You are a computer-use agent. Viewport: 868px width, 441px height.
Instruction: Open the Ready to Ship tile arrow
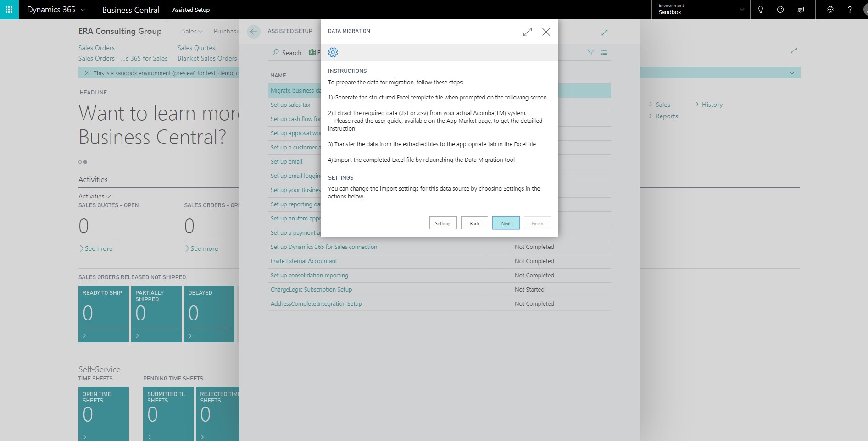click(x=85, y=336)
